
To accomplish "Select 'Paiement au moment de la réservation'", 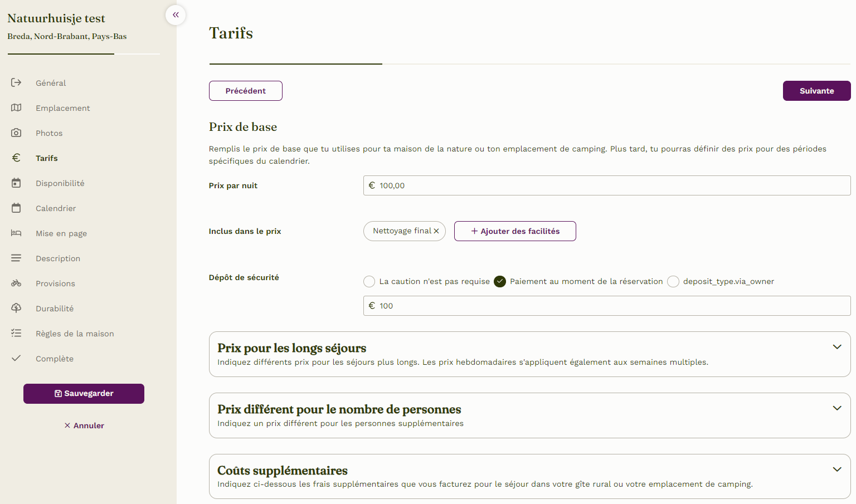I will tap(500, 282).
